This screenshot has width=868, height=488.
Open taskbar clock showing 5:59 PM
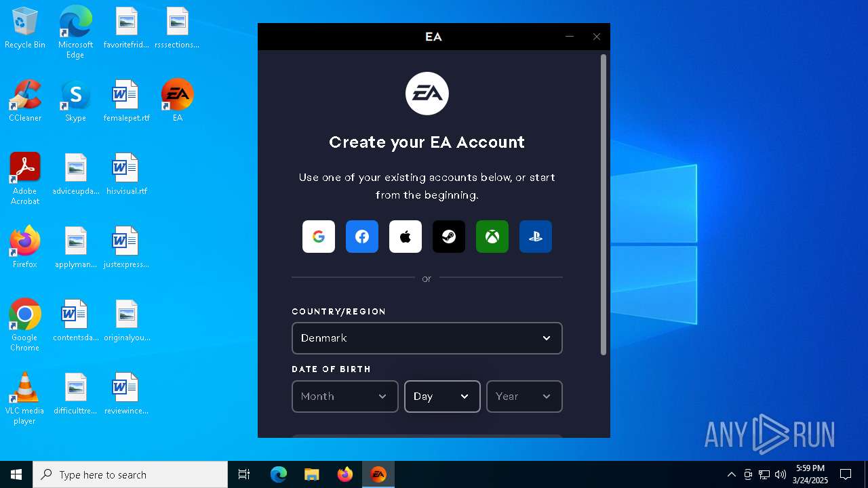(x=810, y=474)
